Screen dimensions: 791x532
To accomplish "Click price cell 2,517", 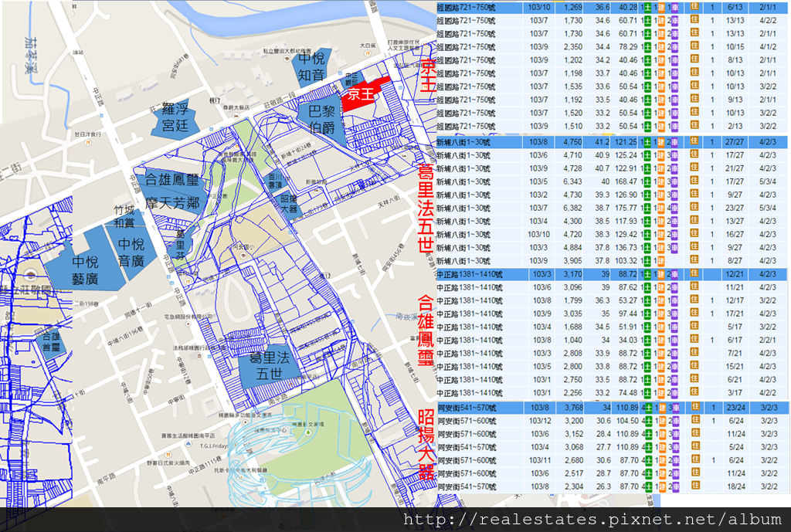I will (x=574, y=473).
